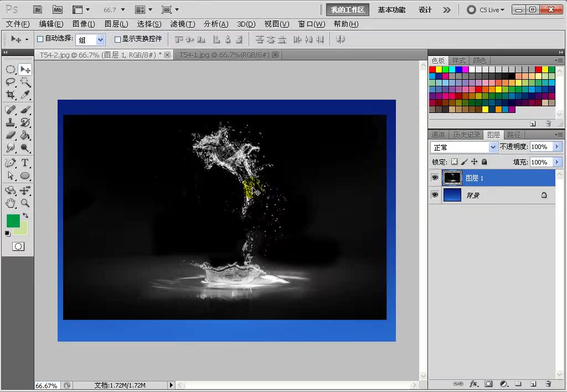The image size is (567, 392).
Task: Select the Crop tool
Action: [11, 95]
